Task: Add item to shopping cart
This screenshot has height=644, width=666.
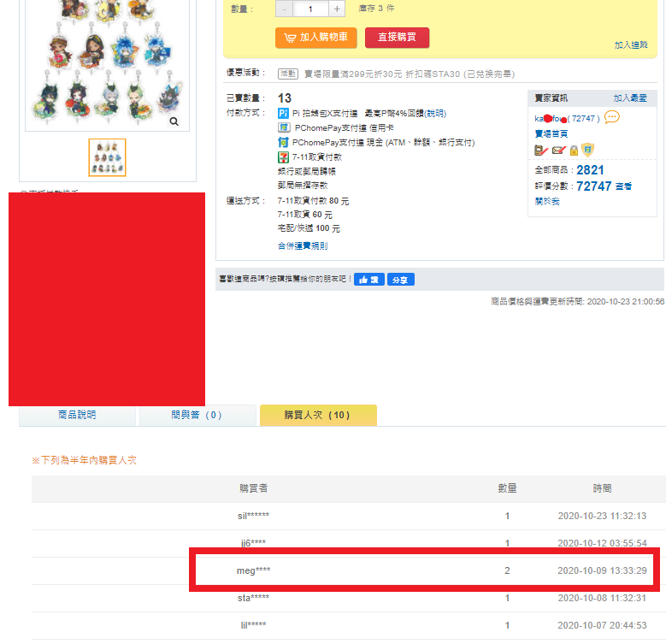Action: coord(316,38)
